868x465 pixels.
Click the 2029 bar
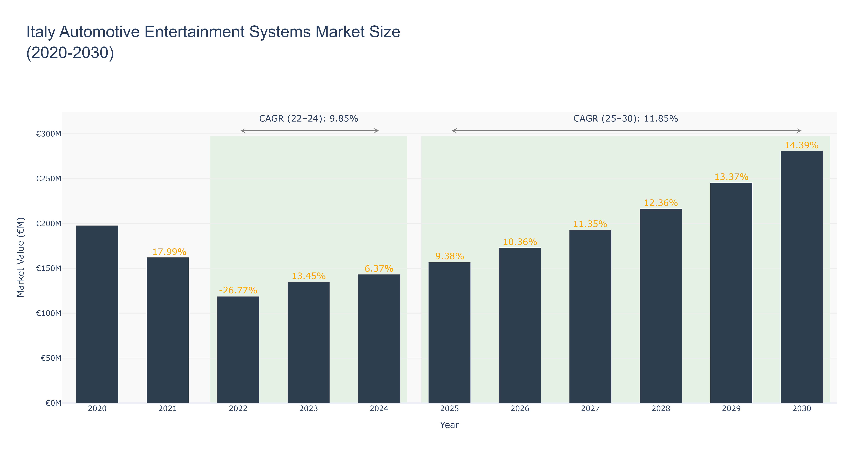[x=731, y=293]
